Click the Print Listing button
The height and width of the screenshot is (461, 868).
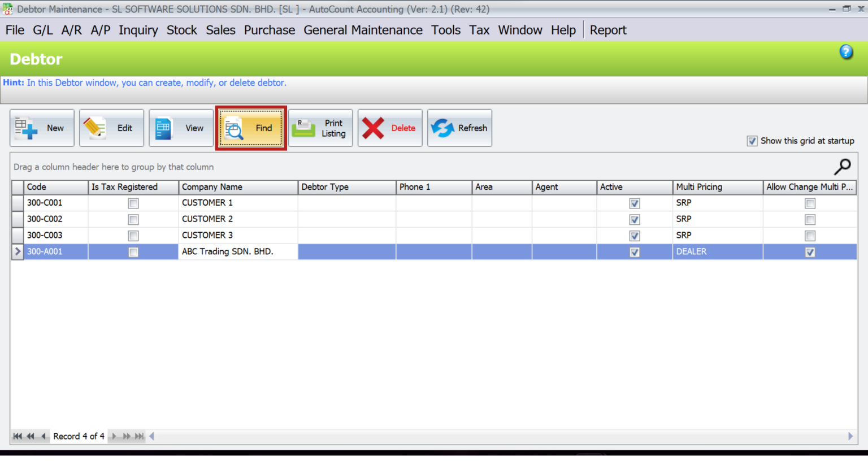point(320,128)
